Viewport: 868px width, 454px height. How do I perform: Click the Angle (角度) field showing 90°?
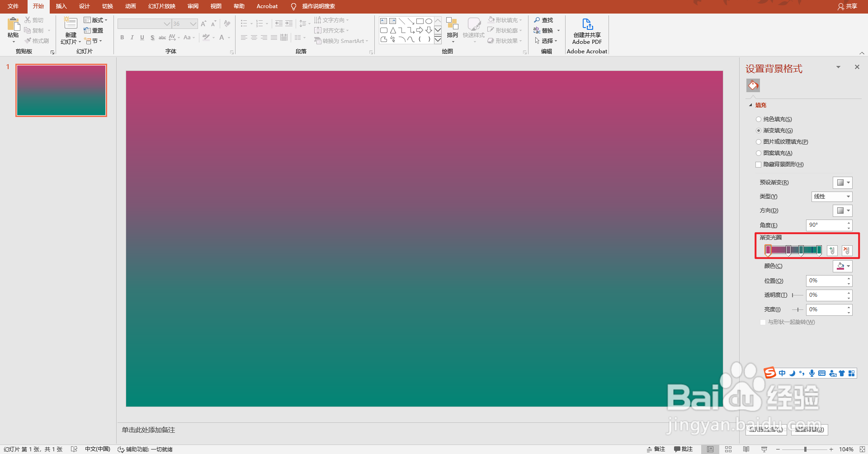coord(826,225)
